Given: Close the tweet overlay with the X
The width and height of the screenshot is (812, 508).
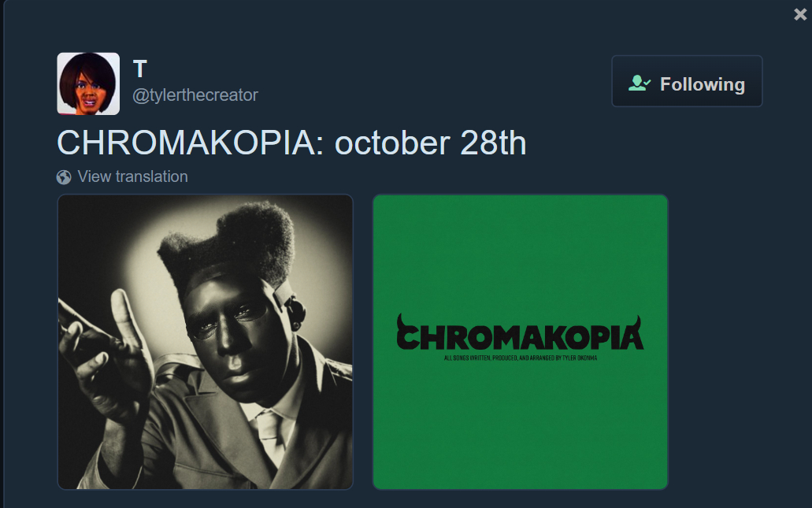Looking at the screenshot, I should pyautogui.click(x=800, y=14).
